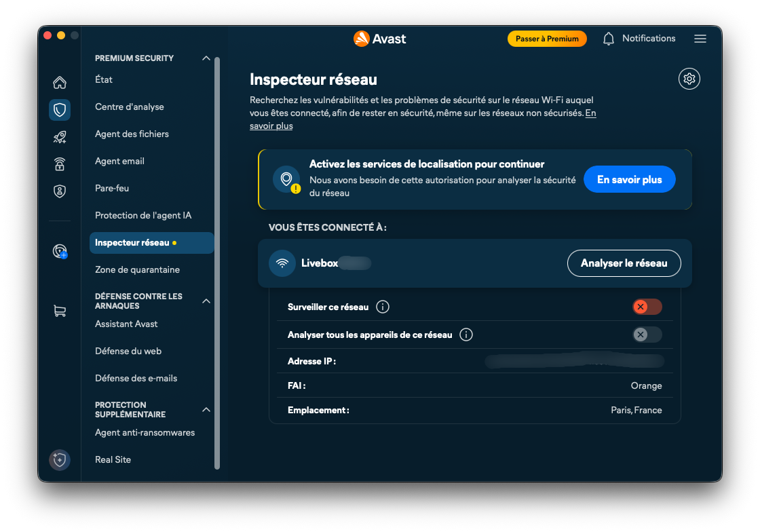The width and height of the screenshot is (760, 532).
Task: Click the FAI label
Action: [296, 385]
